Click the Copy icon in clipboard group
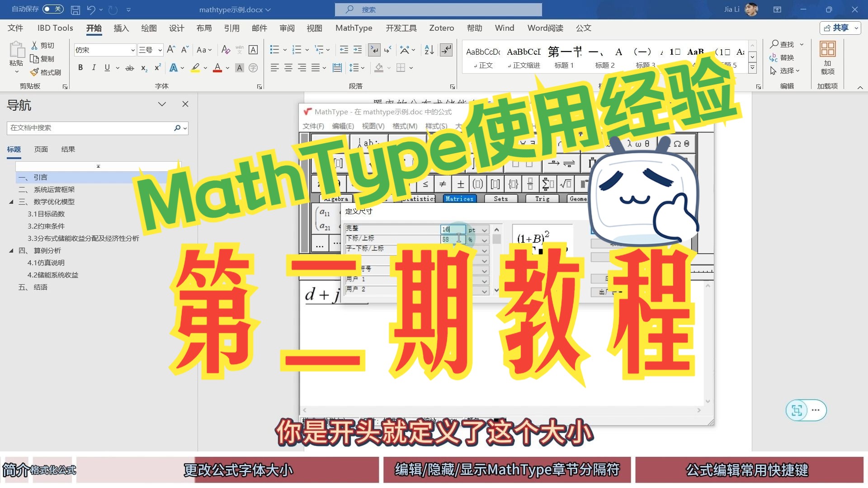The height and width of the screenshot is (488, 868). pyautogui.click(x=34, y=59)
